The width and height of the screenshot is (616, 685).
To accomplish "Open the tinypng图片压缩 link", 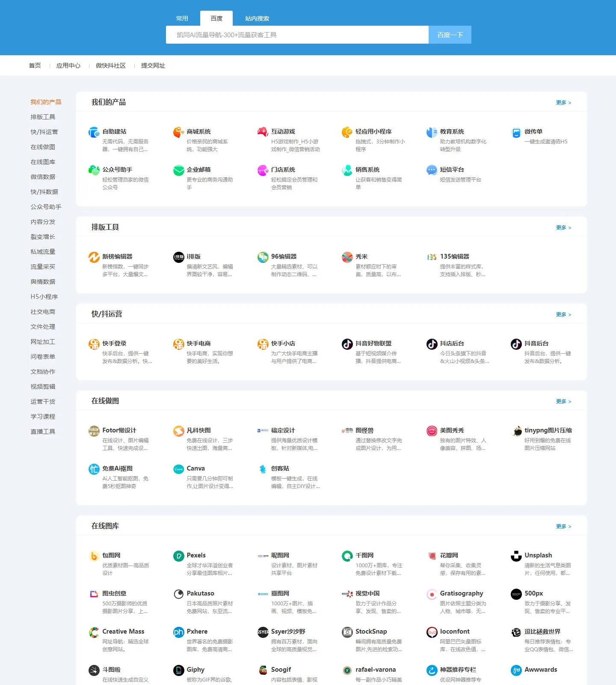I will (548, 430).
